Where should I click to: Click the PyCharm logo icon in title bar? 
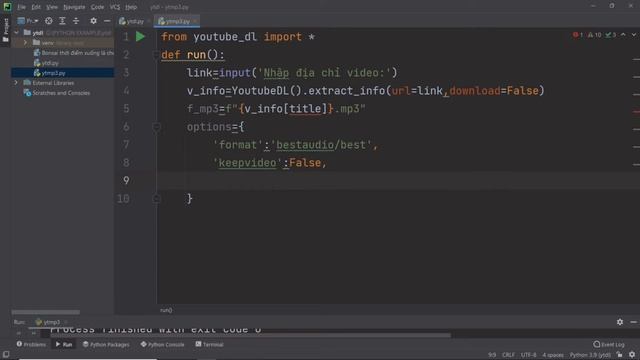pos(7,7)
